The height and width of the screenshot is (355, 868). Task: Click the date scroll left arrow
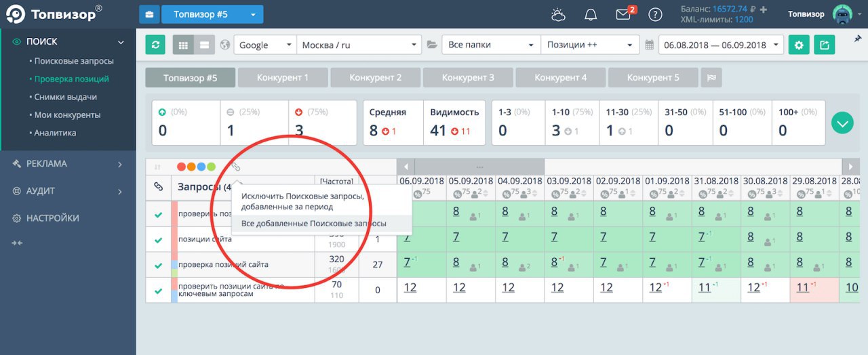tap(406, 167)
